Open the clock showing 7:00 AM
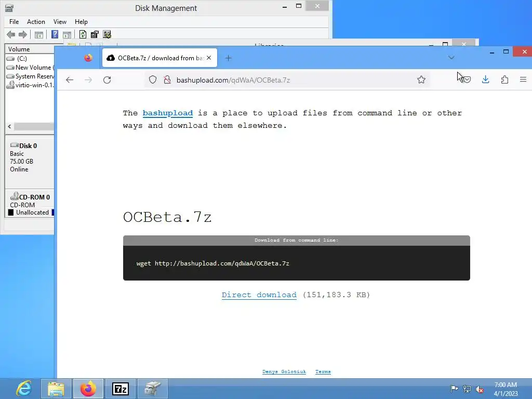The height and width of the screenshot is (399, 532). [506, 389]
